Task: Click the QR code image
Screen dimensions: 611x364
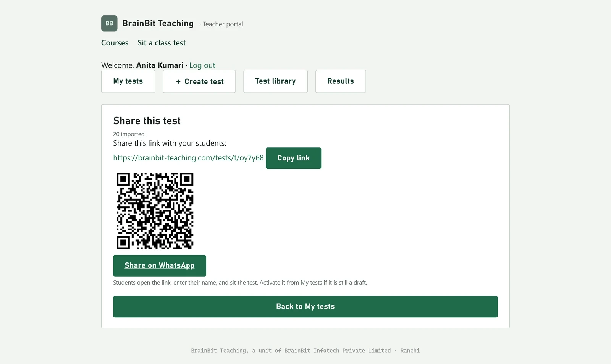Action: [x=155, y=211]
